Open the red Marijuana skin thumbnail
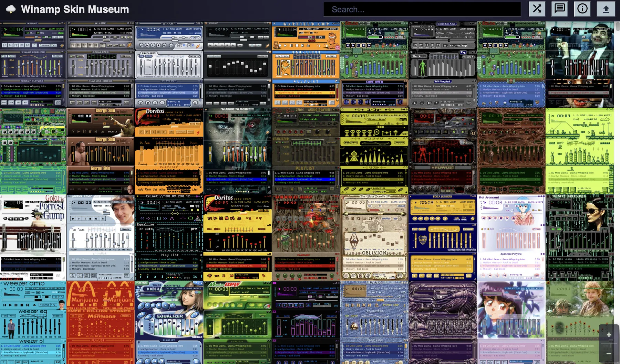The width and height of the screenshot is (620, 364). (101, 322)
